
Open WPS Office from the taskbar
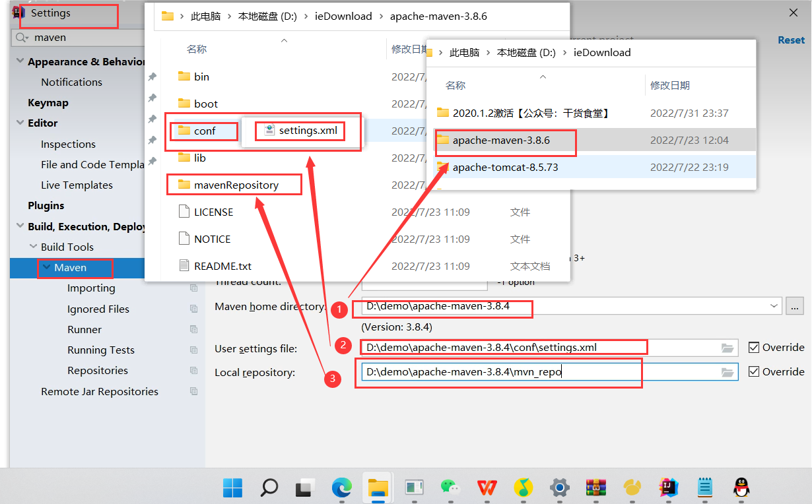coord(487,488)
